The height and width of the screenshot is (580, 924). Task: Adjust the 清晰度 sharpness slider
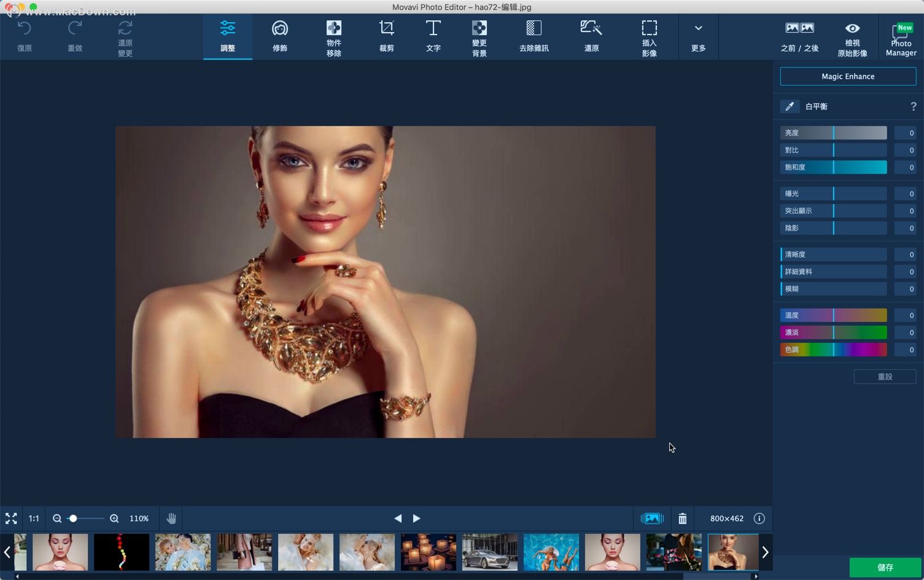pyautogui.click(x=833, y=254)
